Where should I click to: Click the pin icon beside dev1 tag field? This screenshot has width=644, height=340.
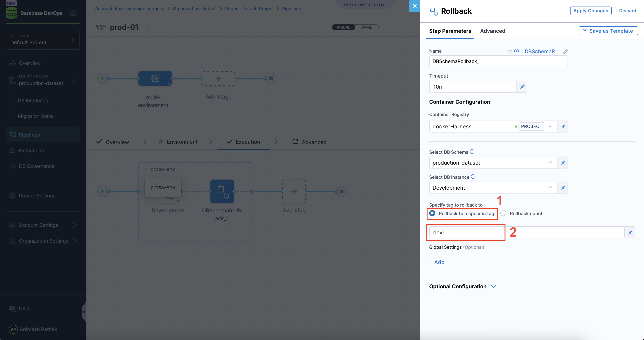pos(630,233)
